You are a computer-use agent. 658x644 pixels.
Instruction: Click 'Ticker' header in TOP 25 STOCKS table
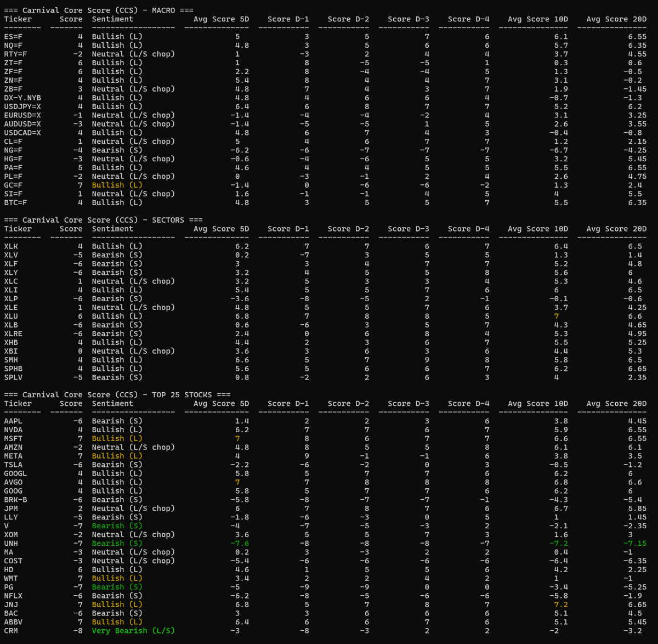pos(18,404)
